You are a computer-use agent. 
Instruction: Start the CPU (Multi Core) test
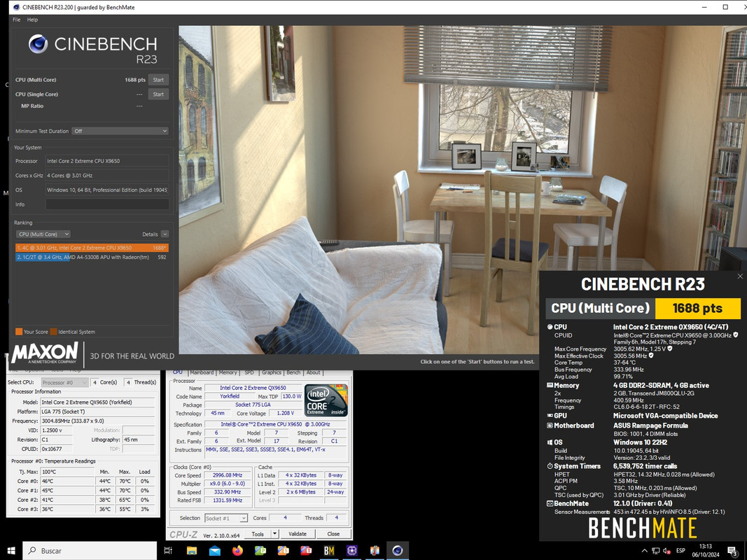point(158,80)
